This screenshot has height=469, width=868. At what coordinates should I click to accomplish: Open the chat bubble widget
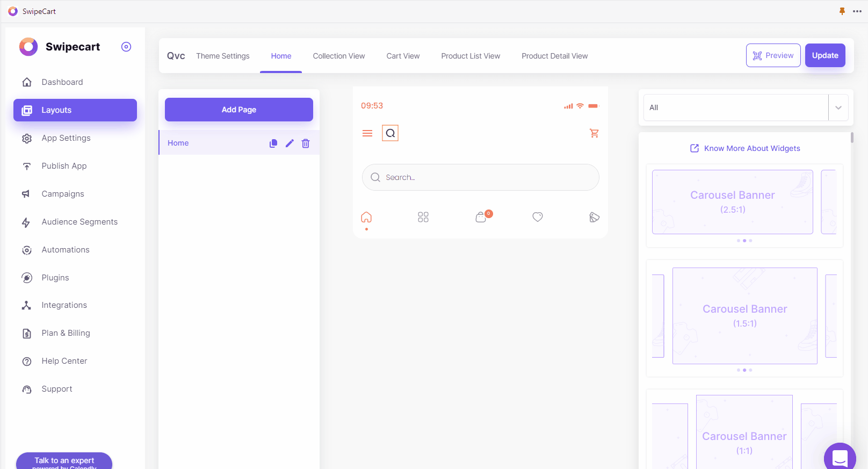[x=840, y=458]
